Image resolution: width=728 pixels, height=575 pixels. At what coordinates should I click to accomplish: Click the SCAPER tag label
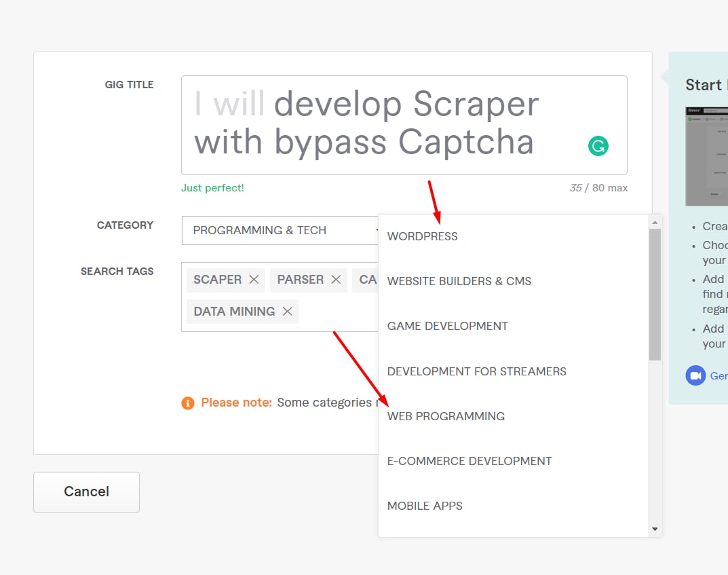tap(217, 280)
